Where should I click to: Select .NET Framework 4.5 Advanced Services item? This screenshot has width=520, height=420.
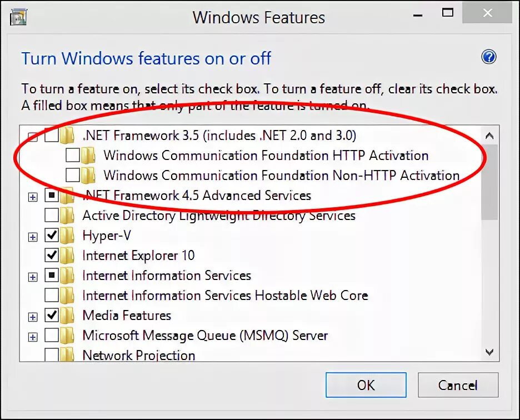197,196
